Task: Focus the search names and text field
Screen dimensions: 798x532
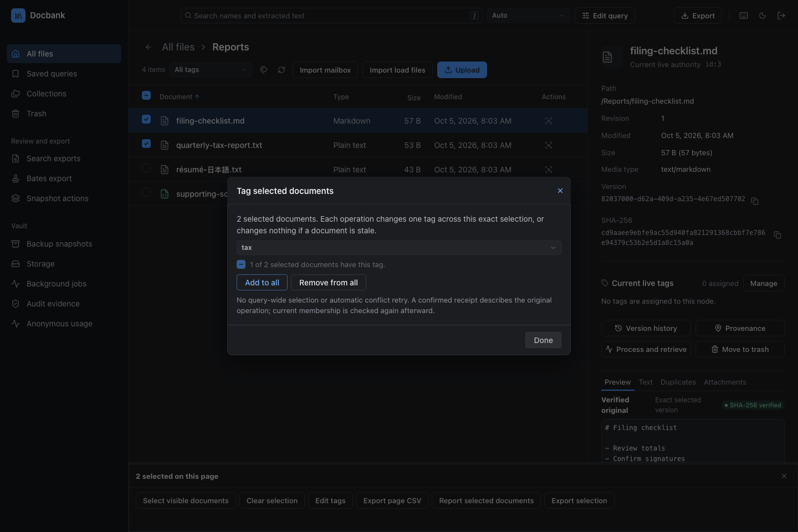Action: [x=331, y=16]
